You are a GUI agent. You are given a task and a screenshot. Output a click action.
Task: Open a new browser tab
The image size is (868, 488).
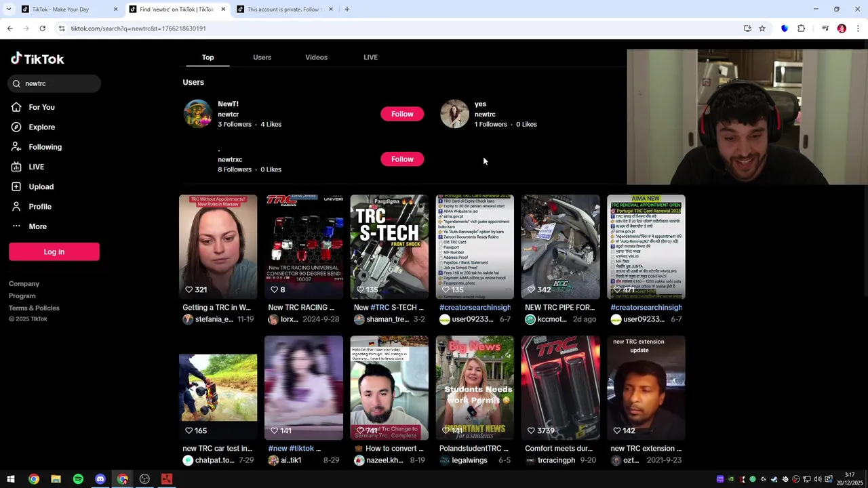point(347,9)
